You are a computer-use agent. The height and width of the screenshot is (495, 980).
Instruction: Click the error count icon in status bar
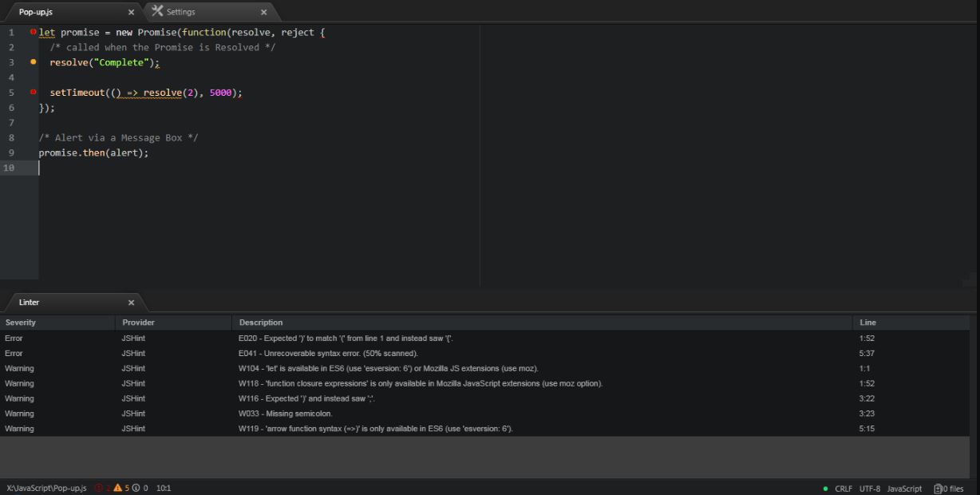click(x=99, y=488)
